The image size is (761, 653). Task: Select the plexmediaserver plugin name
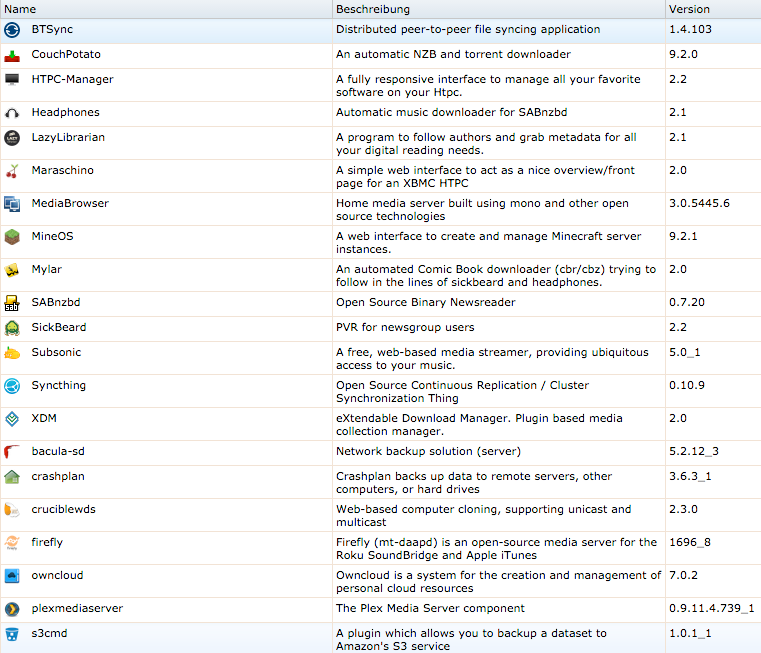(77, 609)
